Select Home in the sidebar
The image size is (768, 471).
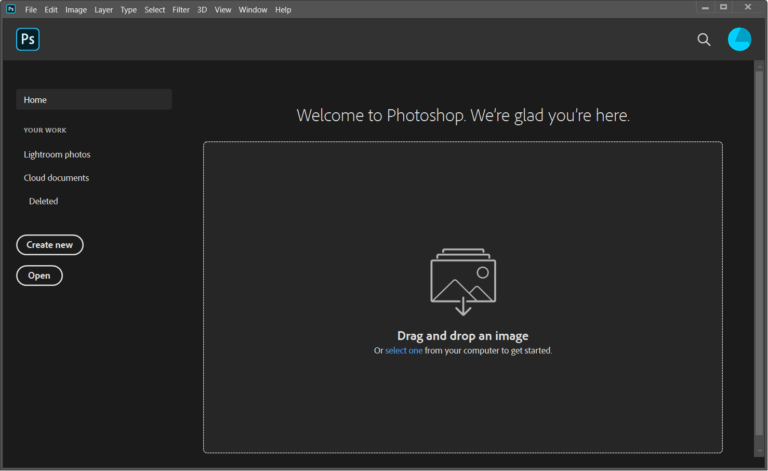point(94,99)
